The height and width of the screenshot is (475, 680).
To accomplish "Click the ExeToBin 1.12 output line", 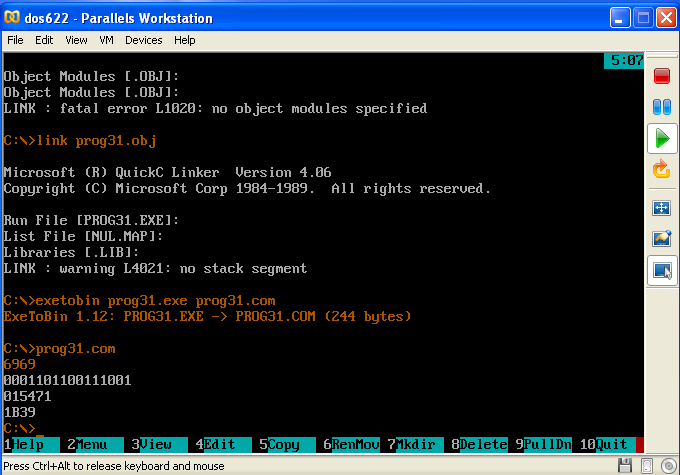I will click(207, 317).
